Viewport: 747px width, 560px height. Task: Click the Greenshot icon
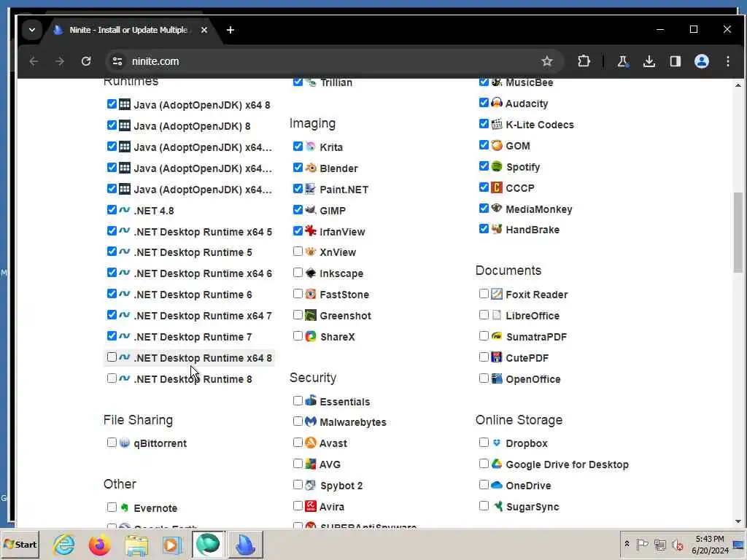pos(311,315)
